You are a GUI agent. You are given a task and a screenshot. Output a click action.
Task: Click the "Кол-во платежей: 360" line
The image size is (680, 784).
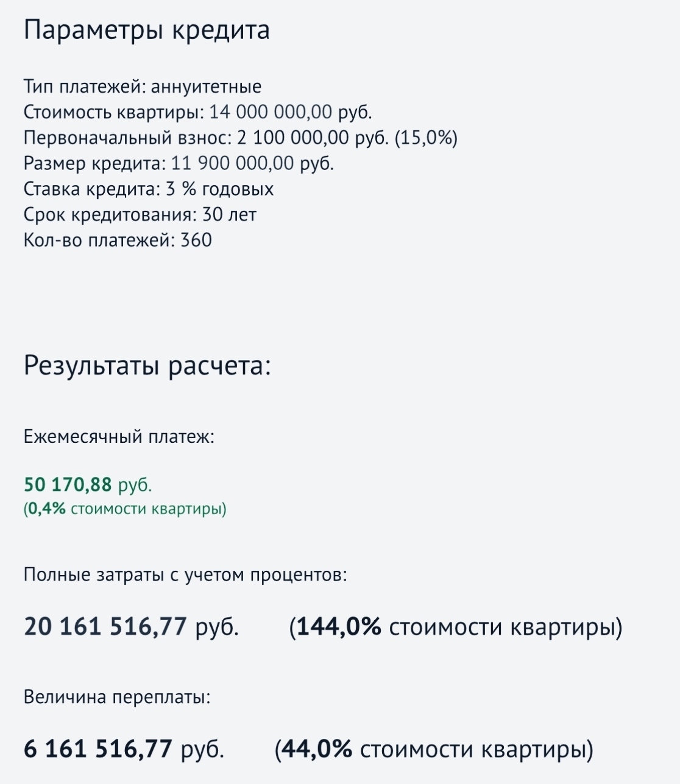pyautogui.click(x=118, y=240)
